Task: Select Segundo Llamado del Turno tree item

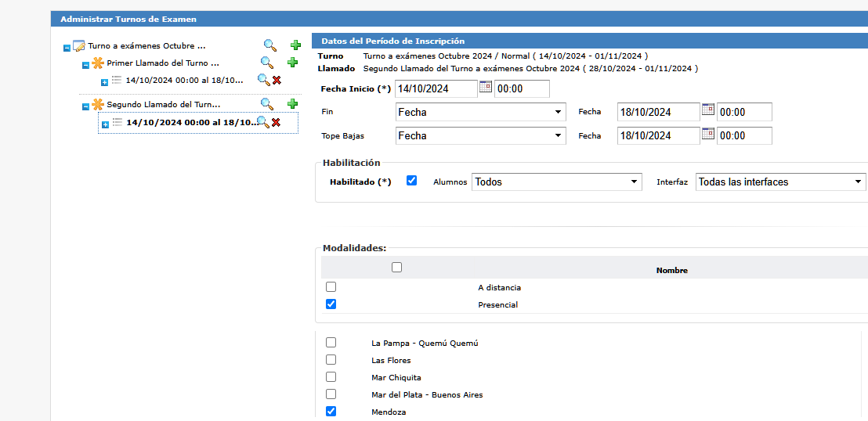Action: (x=163, y=104)
